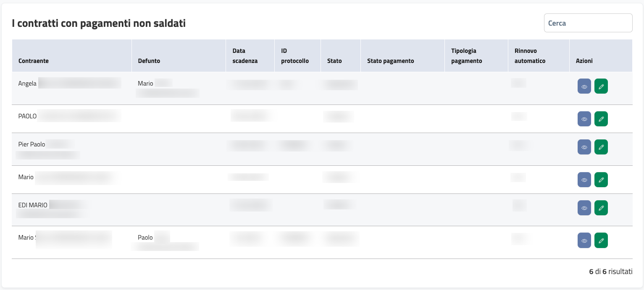Sort table by Data scadenza header
The height and width of the screenshot is (290, 644).
(245, 56)
